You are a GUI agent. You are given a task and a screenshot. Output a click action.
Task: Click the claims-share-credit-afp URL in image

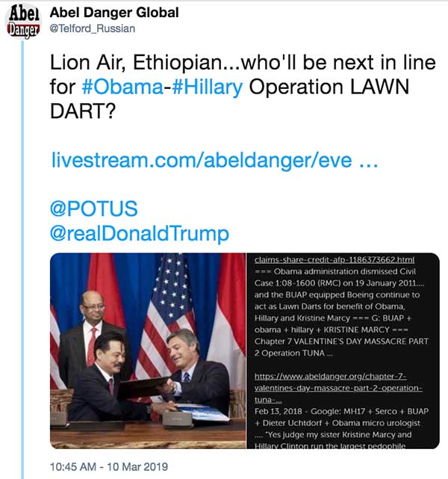click(x=335, y=259)
